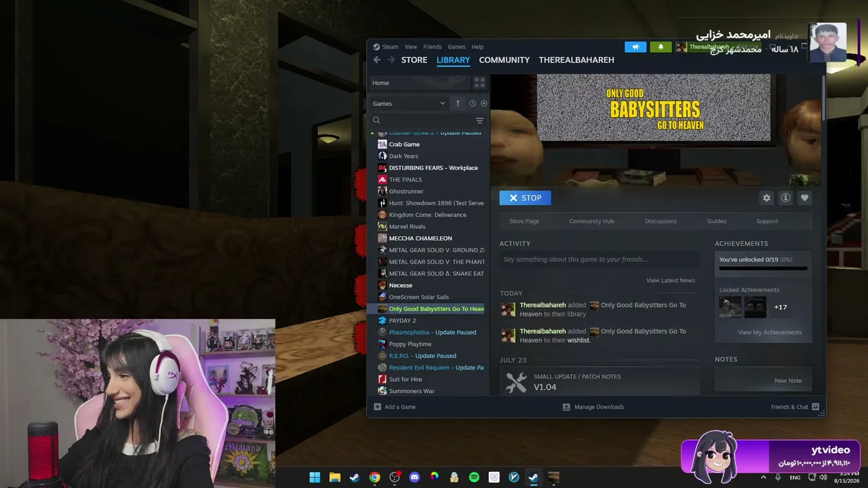Image resolution: width=868 pixels, height=488 pixels.
Task: Go to the STORE tab
Action: pyautogui.click(x=414, y=60)
